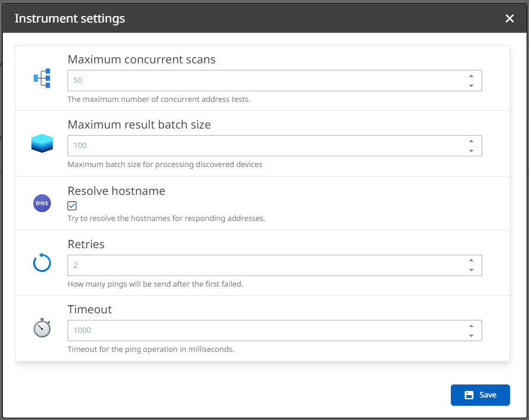529x420 pixels.
Task: Lower the Retries count using down arrow
Action: pos(471,270)
